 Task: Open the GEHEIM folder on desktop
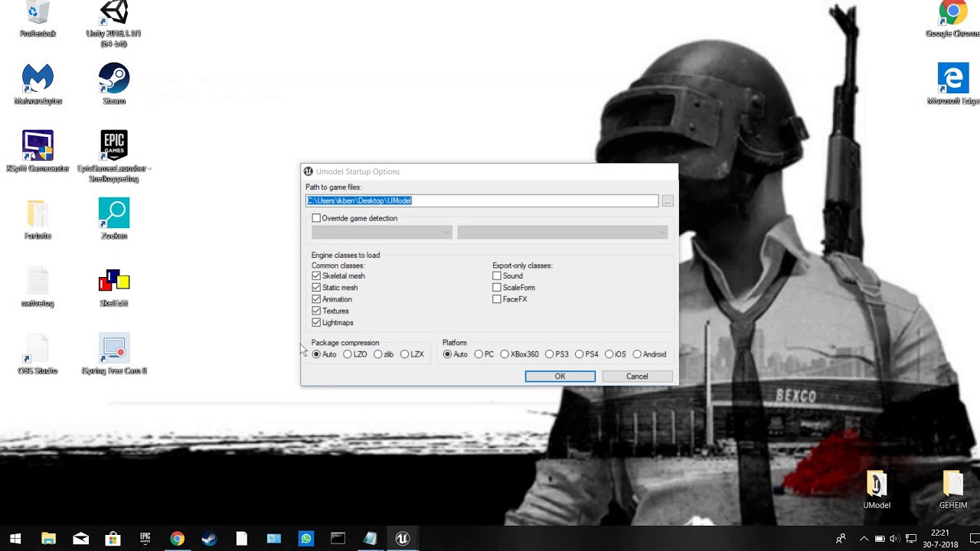point(953,490)
